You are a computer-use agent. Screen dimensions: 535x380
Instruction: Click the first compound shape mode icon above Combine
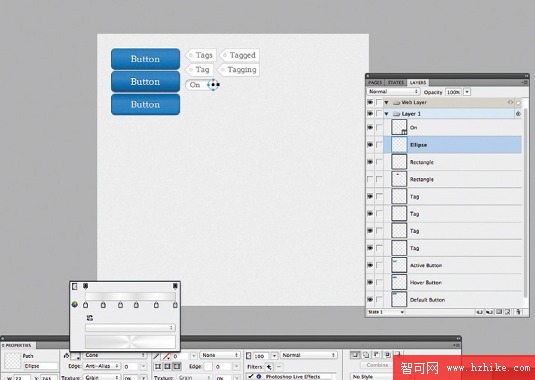[x=355, y=355]
